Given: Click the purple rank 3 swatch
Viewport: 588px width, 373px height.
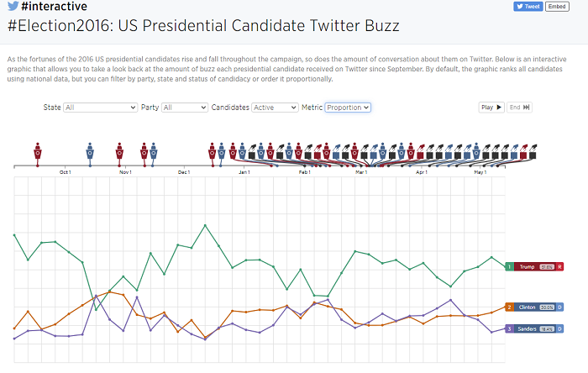Looking at the screenshot, I should click(x=509, y=328).
